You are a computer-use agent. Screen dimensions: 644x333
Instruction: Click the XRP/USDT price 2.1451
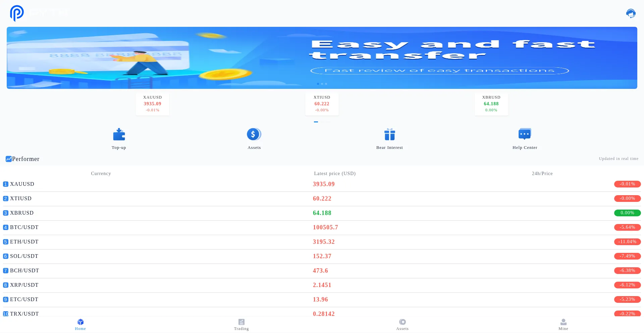pyautogui.click(x=322, y=285)
